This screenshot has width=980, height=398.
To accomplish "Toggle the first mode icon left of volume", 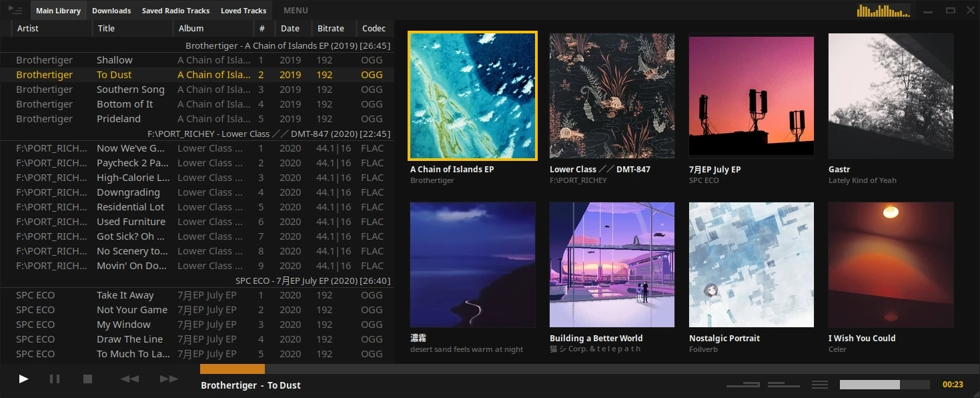I will click(743, 385).
